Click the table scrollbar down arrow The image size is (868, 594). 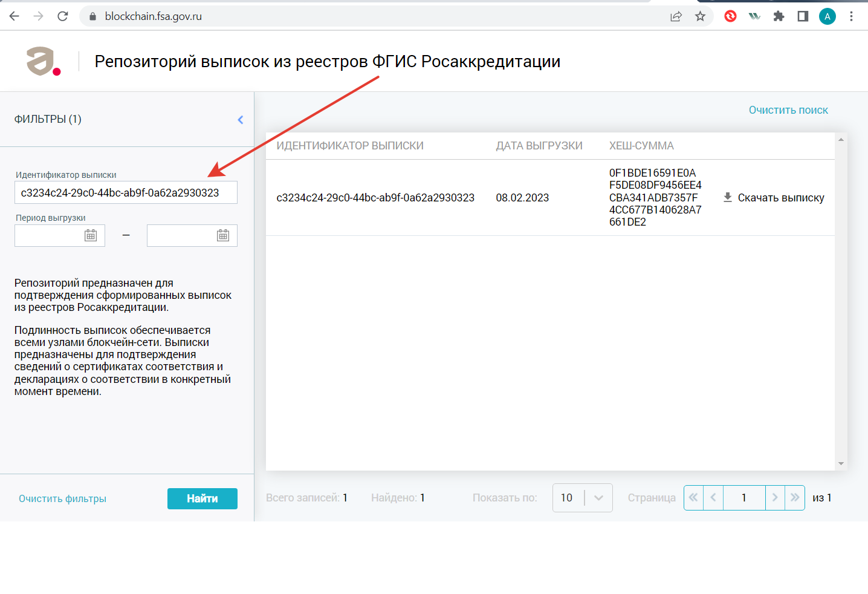pos(841,464)
